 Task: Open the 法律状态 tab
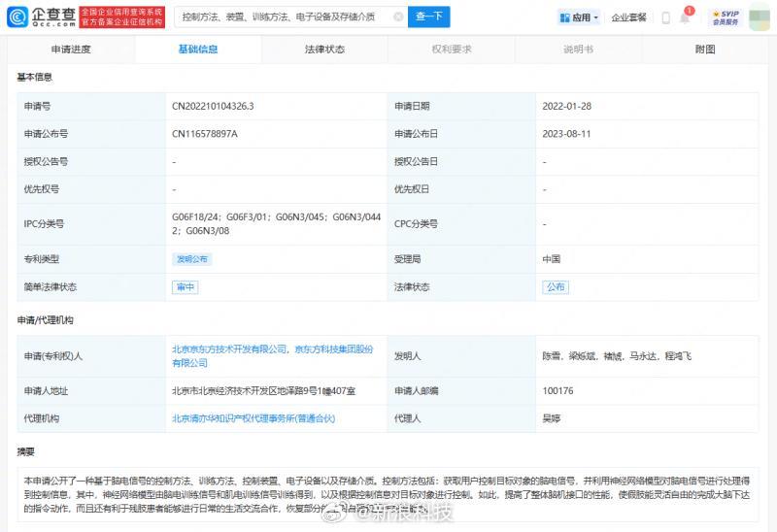pyautogui.click(x=324, y=50)
